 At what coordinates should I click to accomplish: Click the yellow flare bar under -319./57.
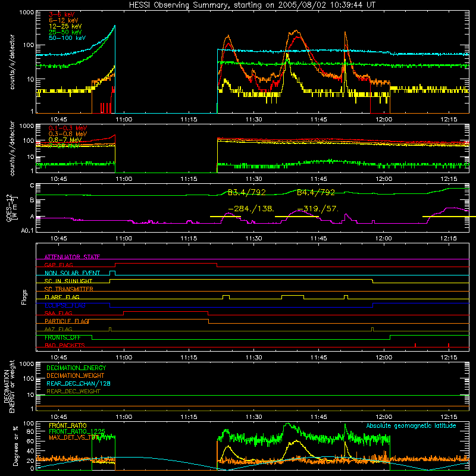tap(296, 217)
